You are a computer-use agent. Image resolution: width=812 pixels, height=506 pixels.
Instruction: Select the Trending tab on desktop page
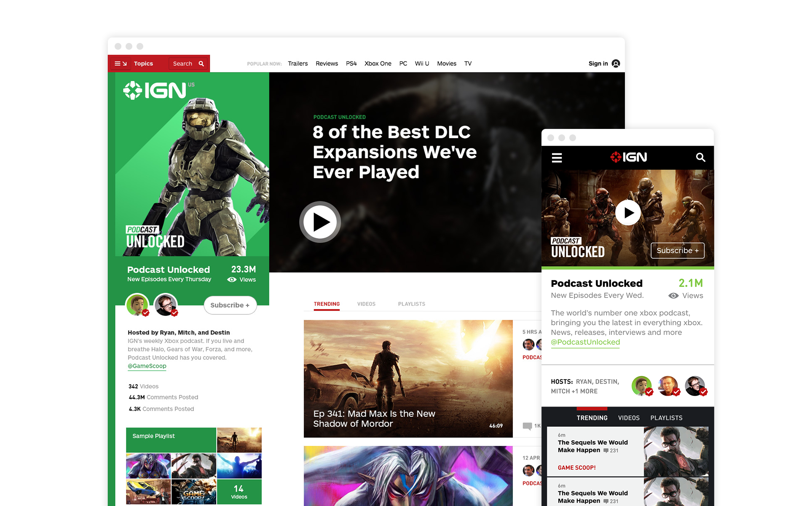coord(327,304)
